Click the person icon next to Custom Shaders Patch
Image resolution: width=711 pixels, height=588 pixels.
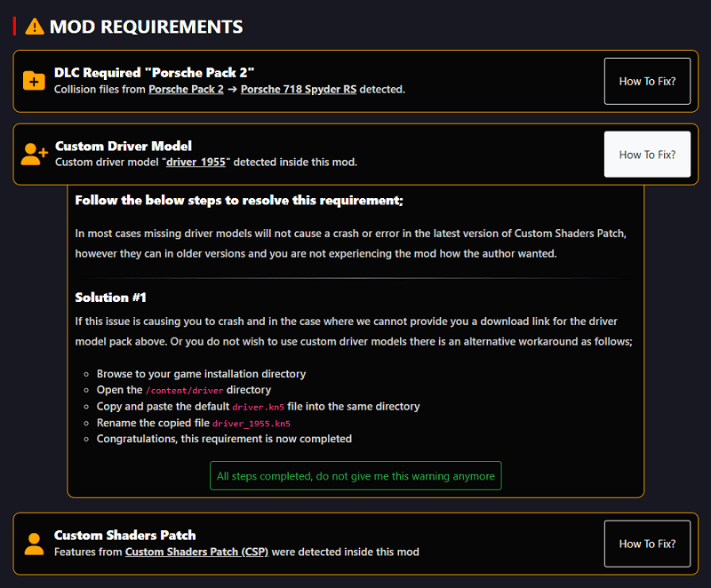click(34, 544)
